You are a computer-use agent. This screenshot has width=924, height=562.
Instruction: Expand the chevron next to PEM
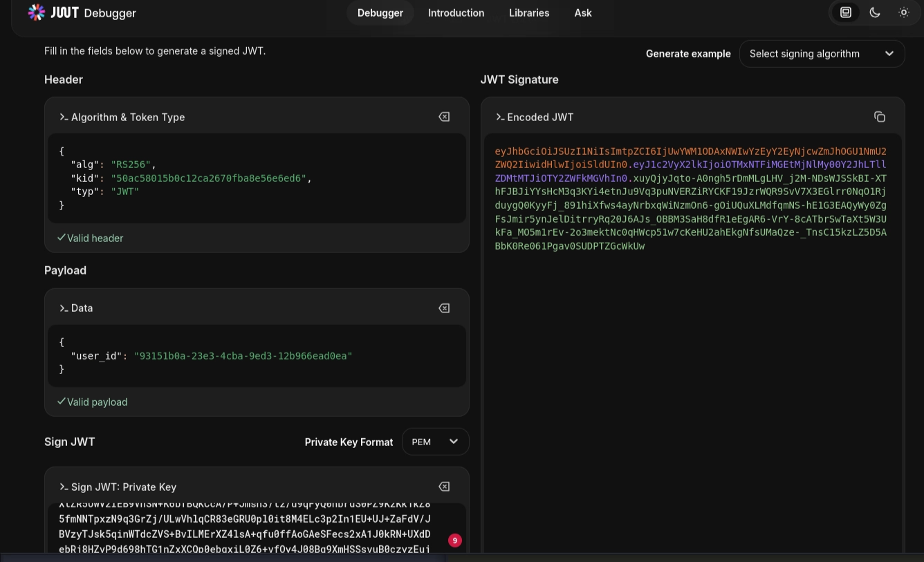pos(454,442)
